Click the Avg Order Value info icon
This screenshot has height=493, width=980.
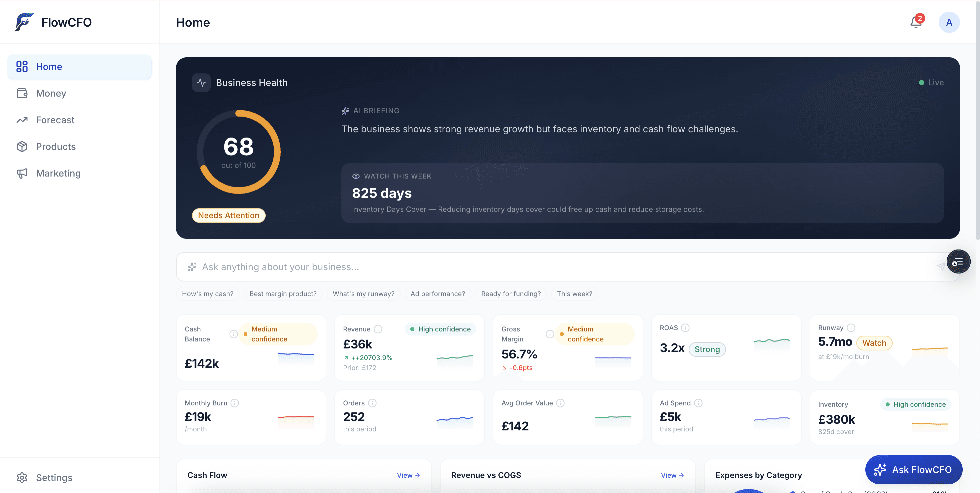tap(560, 402)
